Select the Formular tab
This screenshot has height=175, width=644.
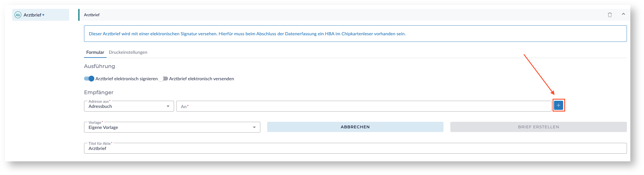pyautogui.click(x=95, y=52)
